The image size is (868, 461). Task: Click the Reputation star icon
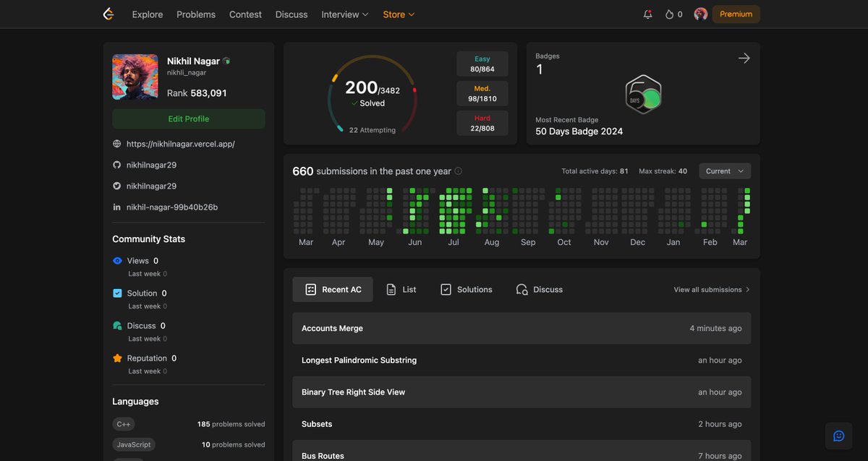pyautogui.click(x=117, y=358)
